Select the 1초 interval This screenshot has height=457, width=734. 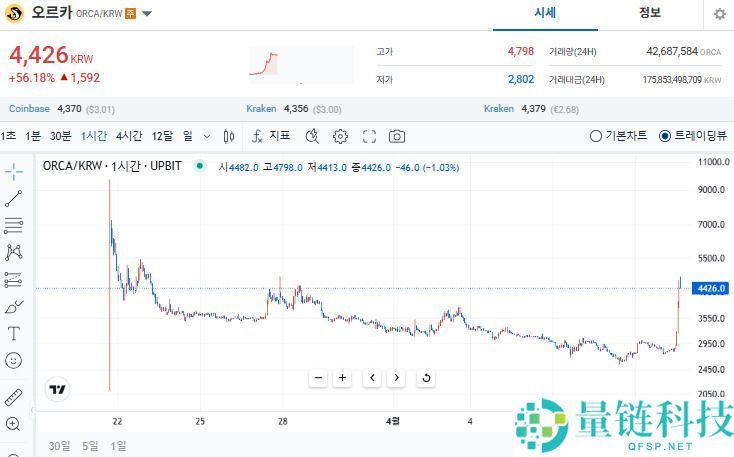(8, 136)
